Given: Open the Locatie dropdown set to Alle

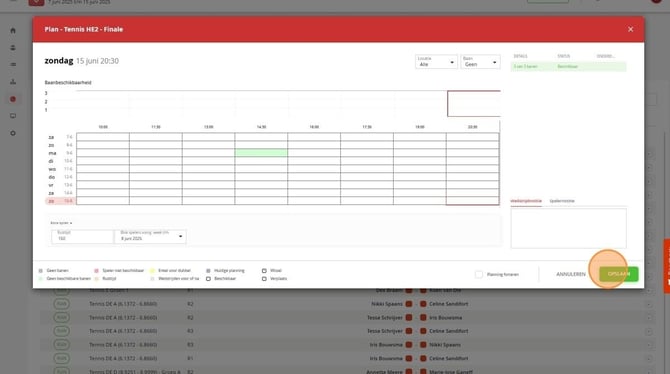Looking at the screenshot, I should pos(436,62).
